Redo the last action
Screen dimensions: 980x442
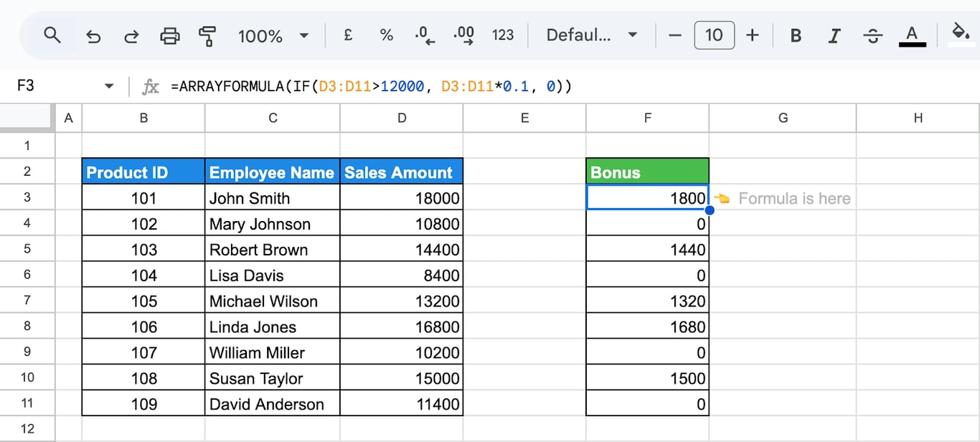131,35
